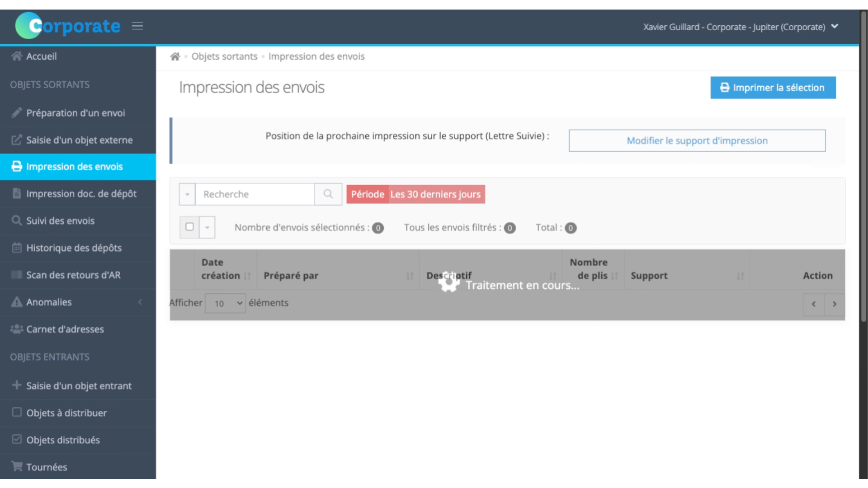The width and height of the screenshot is (868, 488).
Task: Open the search filter dropdown arrow
Action: pyautogui.click(x=187, y=194)
